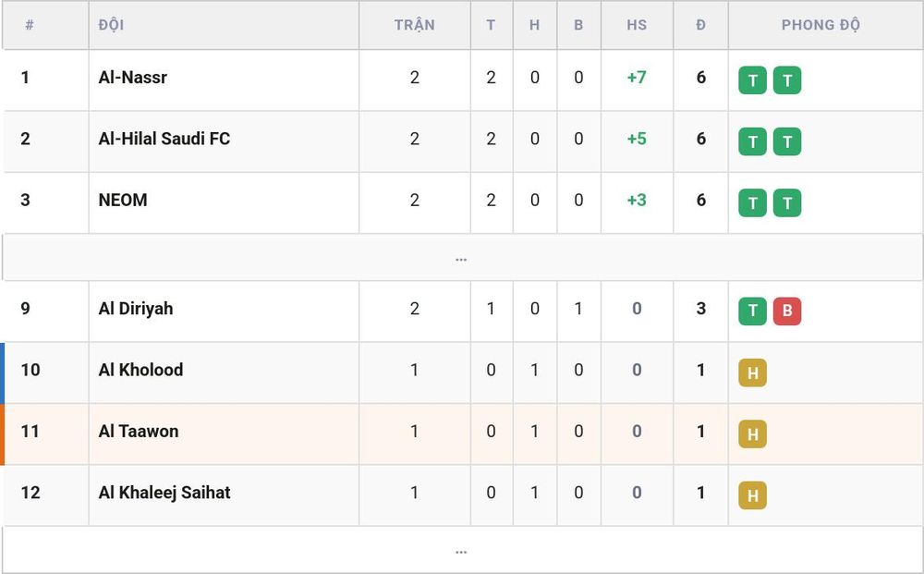Open the Al-Nassr team link

click(x=132, y=78)
